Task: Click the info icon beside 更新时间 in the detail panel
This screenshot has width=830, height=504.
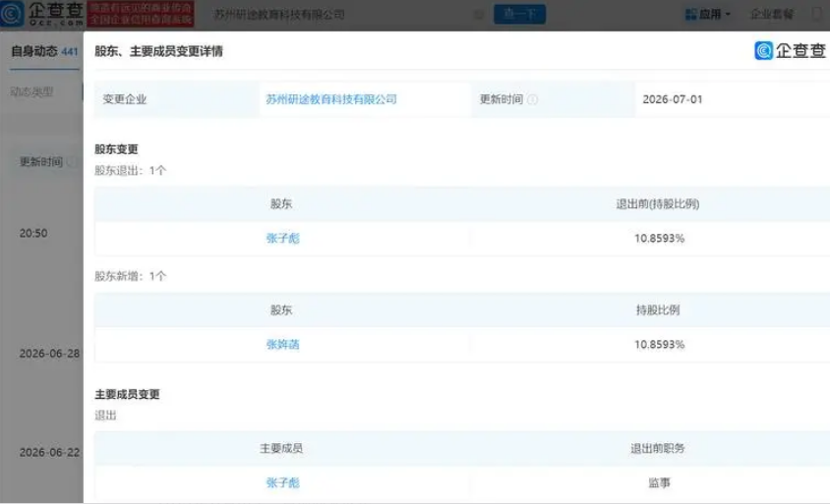Action: point(532,99)
